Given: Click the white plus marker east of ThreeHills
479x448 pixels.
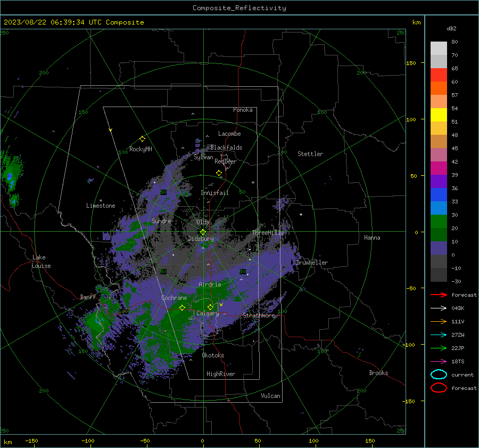Looking at the screenshot, I should coord(301,214).
